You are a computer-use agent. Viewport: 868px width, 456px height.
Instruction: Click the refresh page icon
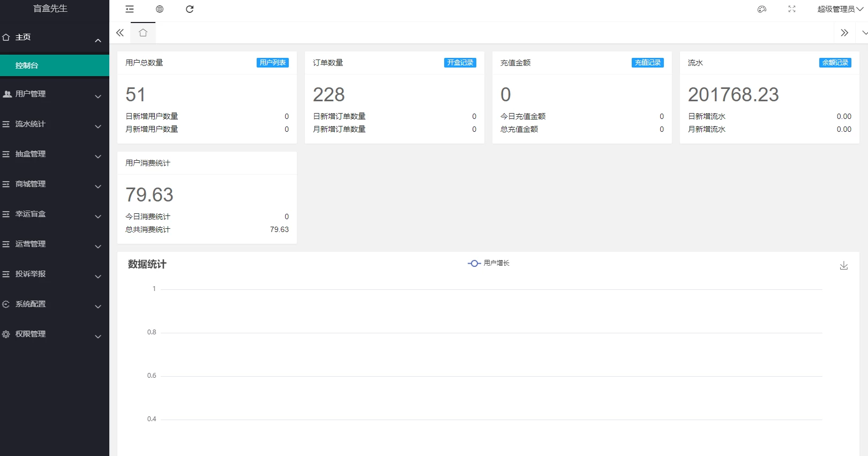point(190,9)
